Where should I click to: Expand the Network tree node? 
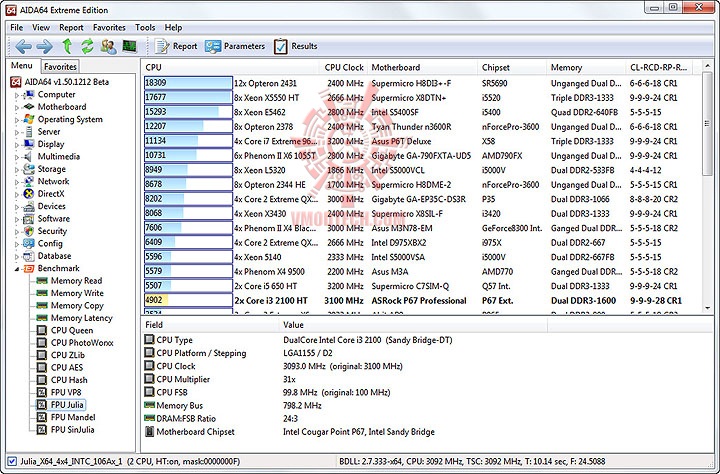coord(17,182)
